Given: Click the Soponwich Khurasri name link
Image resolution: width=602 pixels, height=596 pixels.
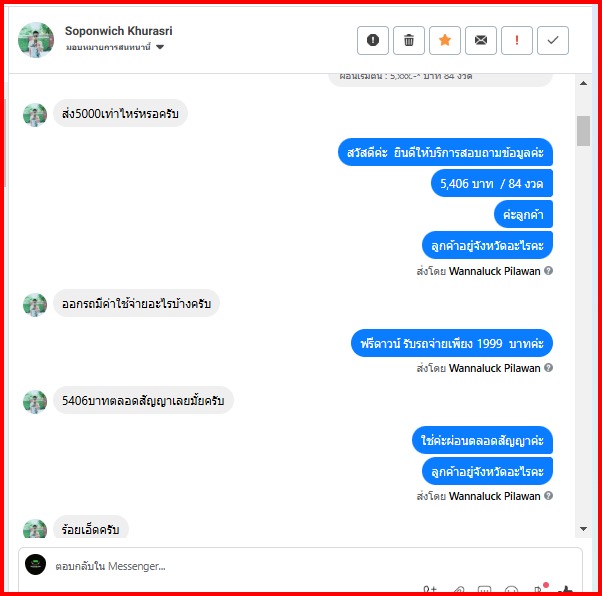Looking at the screenshot, I should [x=119, y=31].
